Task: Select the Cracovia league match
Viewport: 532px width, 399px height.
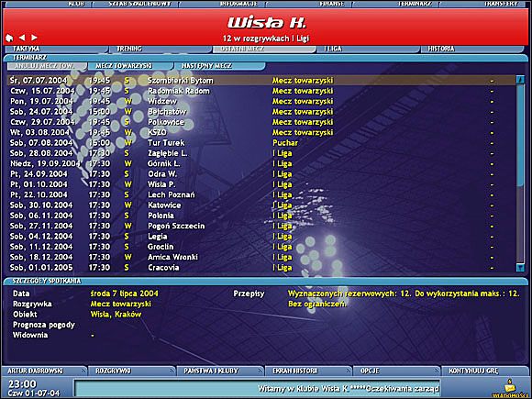Action: 261,268
